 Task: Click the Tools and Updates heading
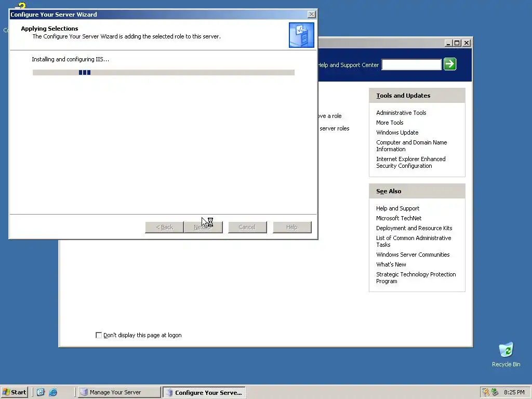tap(403, 96)
